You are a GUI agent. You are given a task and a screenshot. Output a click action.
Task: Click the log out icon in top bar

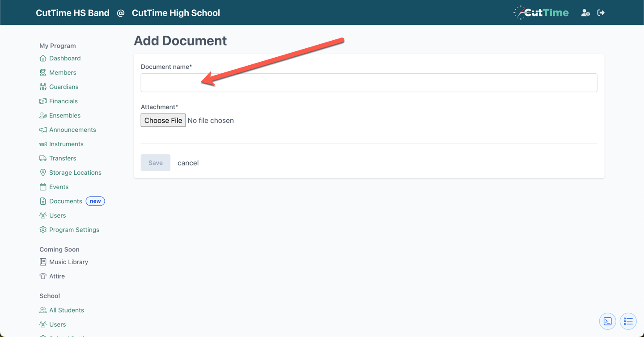click(x=601, y=13)
